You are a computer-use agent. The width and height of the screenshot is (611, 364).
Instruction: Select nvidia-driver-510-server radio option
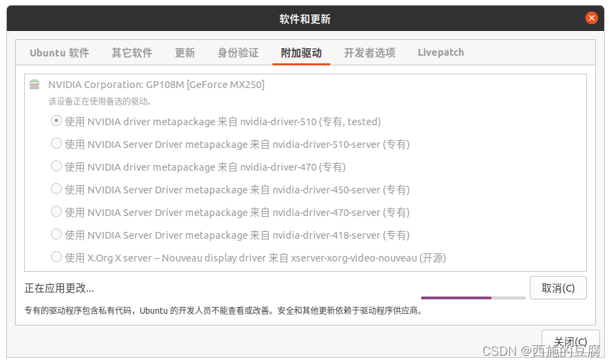coord(56,143)
